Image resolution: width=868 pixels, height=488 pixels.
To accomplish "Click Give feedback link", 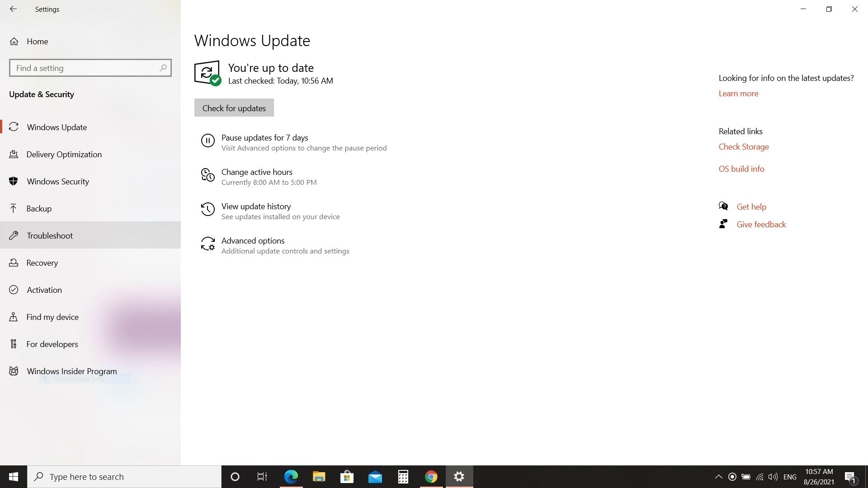I will click(x=761, y=224).
